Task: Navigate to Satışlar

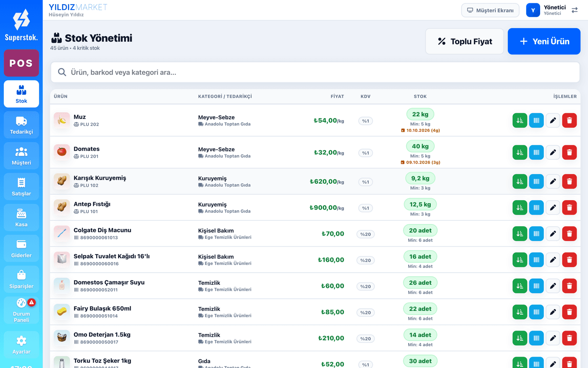Action: coord(21,187)
